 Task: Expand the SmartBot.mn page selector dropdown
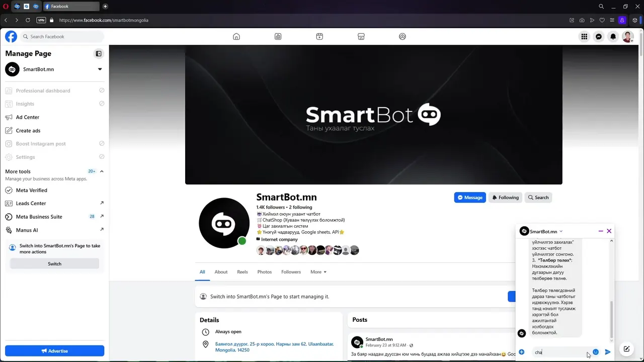(x=100, y=69)
